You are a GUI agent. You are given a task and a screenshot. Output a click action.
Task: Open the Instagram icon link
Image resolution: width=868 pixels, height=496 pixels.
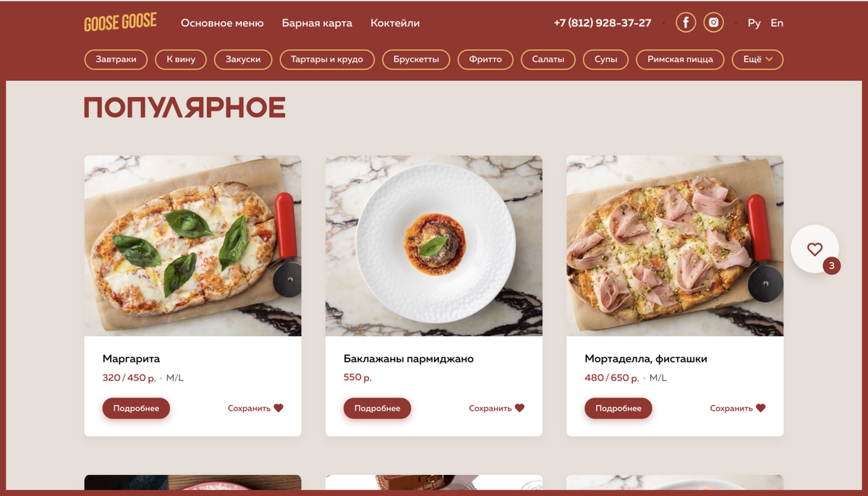coord(714,22)
